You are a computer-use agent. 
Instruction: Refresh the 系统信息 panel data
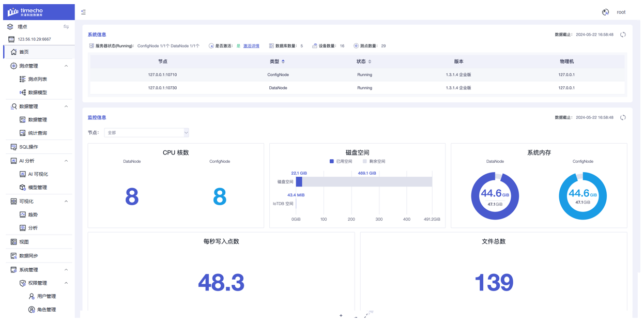pos(623,34)
